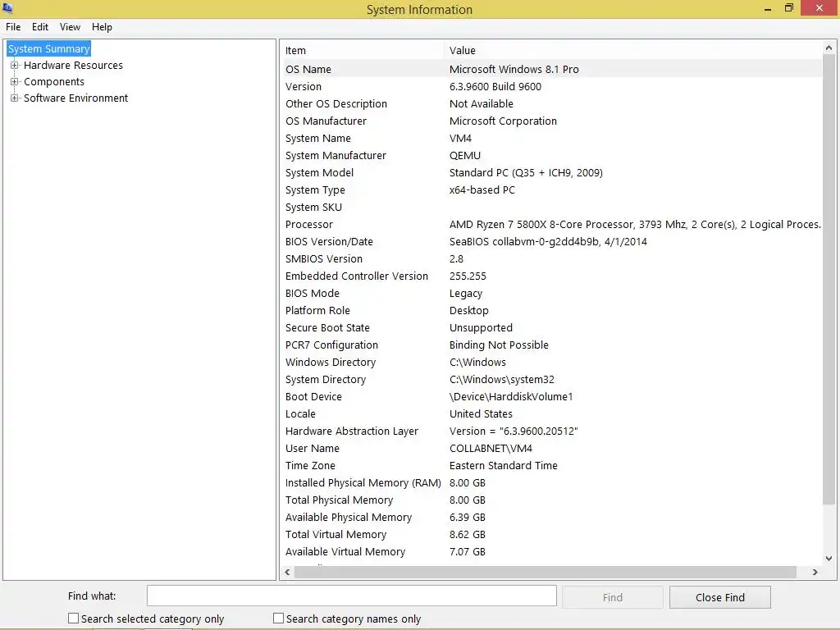This screenshot has width=840, height=630.
Task: Click the vertical scrollbar up arrow
Action: point(829,48)
